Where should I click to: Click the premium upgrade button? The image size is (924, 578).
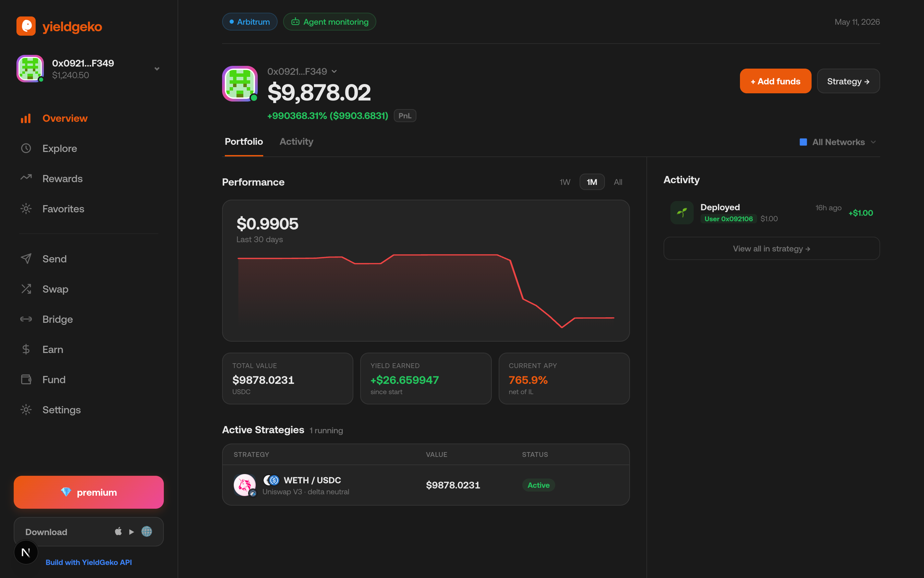point(88,492)
